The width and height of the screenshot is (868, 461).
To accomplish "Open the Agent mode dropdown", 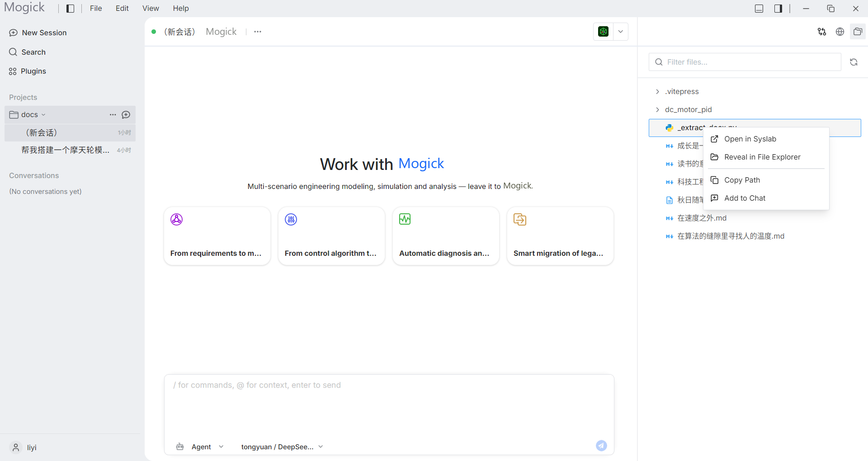I will 199,447.
